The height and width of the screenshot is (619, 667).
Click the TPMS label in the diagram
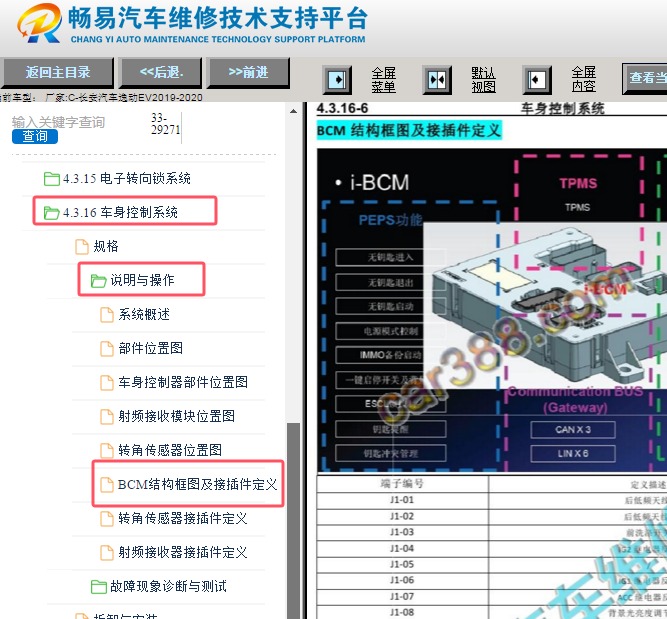[x=578, y=183]
